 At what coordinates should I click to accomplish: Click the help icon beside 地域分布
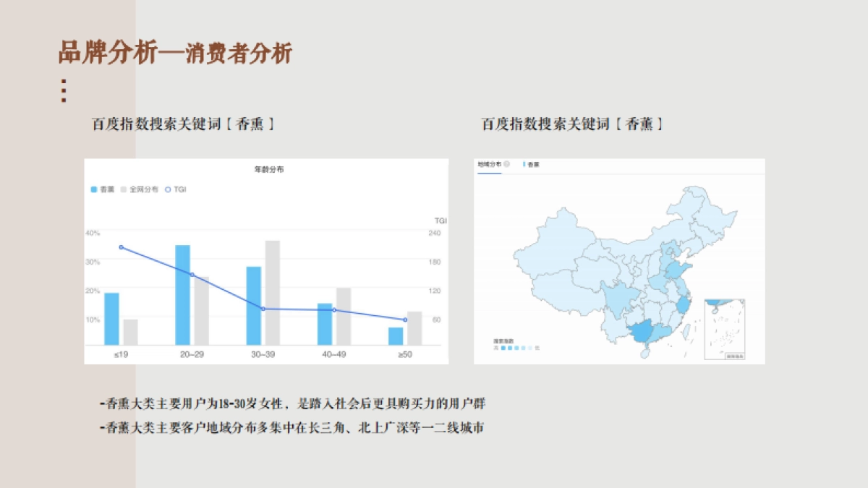tap(507, 165)
